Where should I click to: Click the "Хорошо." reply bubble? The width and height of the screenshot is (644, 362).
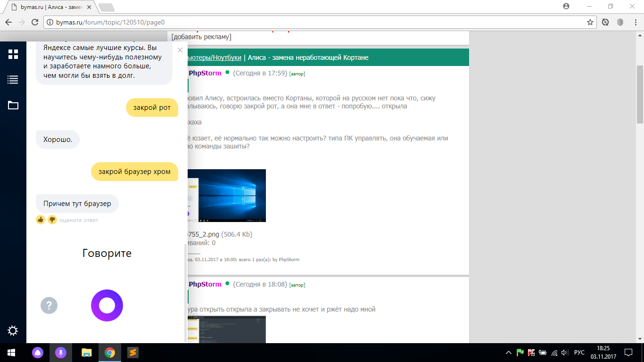[58, 140]
